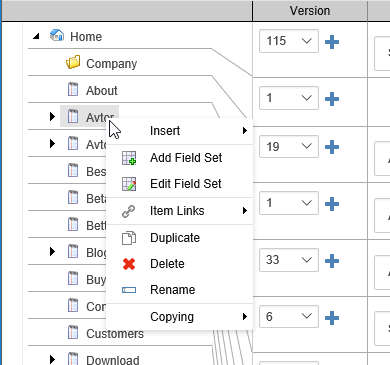Select the Customers tree item

[115, 333]
